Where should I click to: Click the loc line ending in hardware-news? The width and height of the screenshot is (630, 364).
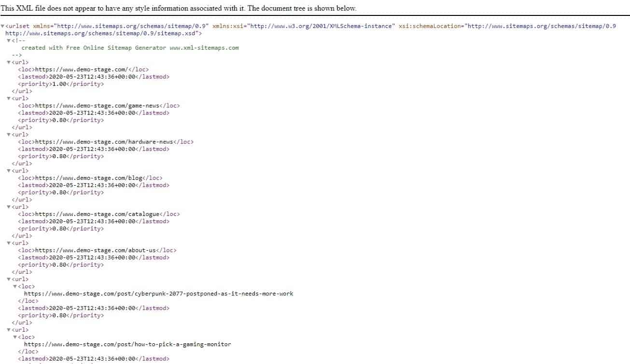click(106, 142)
